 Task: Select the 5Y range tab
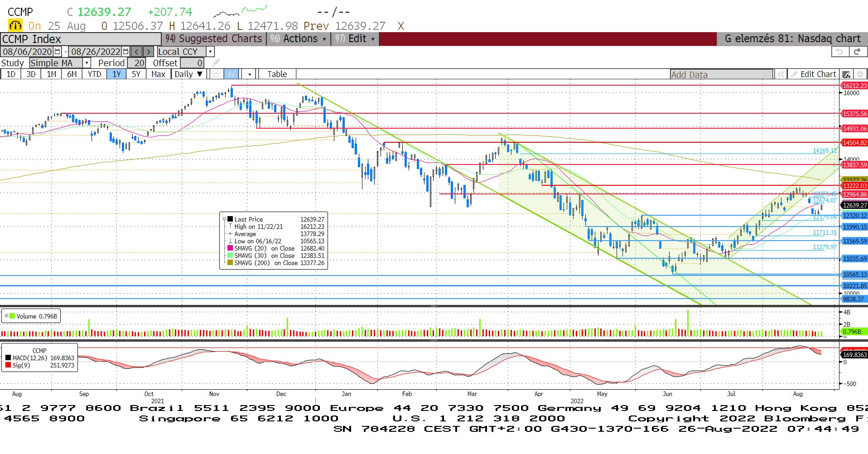pyautogui.click(x=136, y=74)
